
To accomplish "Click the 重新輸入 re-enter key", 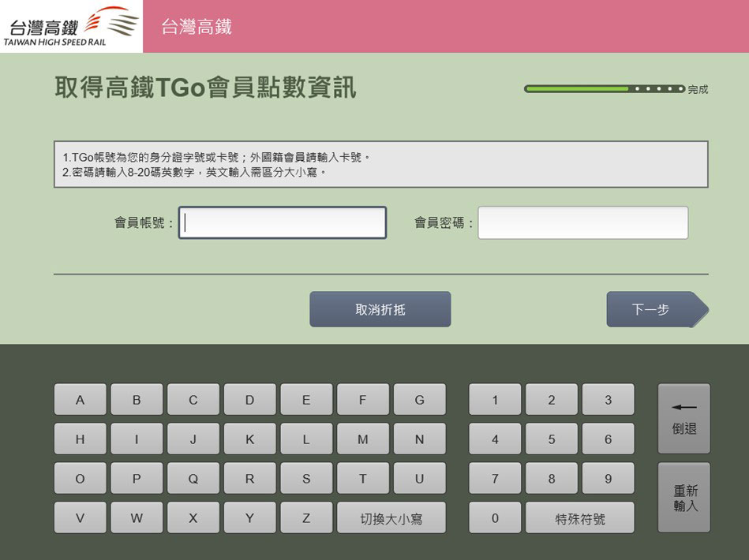I will pos(684,498).
